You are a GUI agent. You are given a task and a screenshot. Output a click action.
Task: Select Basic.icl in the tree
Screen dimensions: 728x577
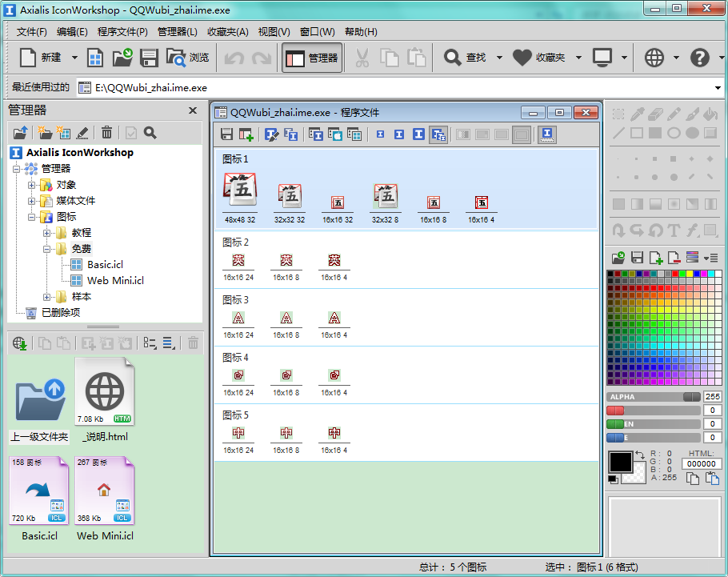pyautogui.click(x=105, y=265)
